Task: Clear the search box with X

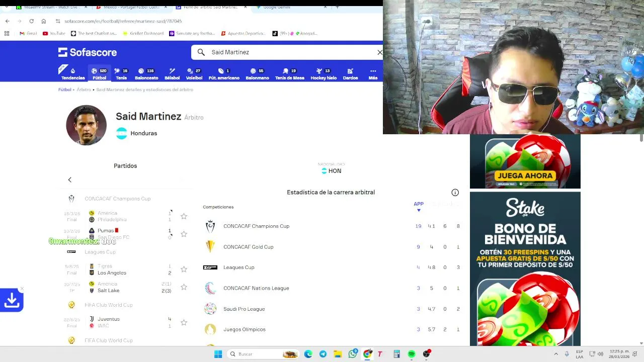Action: (x=380, y=52)
